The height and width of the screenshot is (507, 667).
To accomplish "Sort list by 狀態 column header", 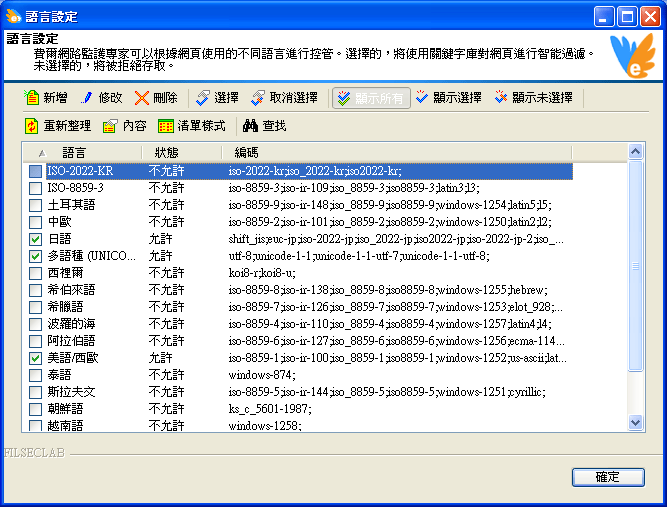I will [166, 152].
